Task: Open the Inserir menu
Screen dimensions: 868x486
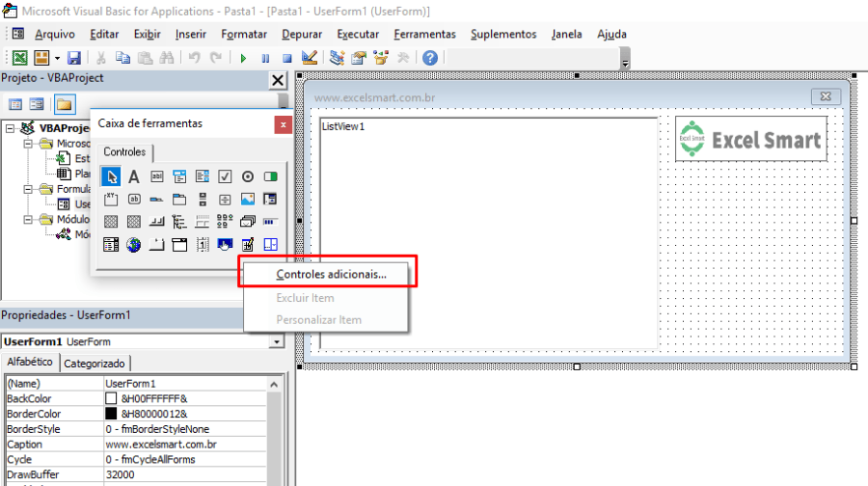Action: pos(191,35)
